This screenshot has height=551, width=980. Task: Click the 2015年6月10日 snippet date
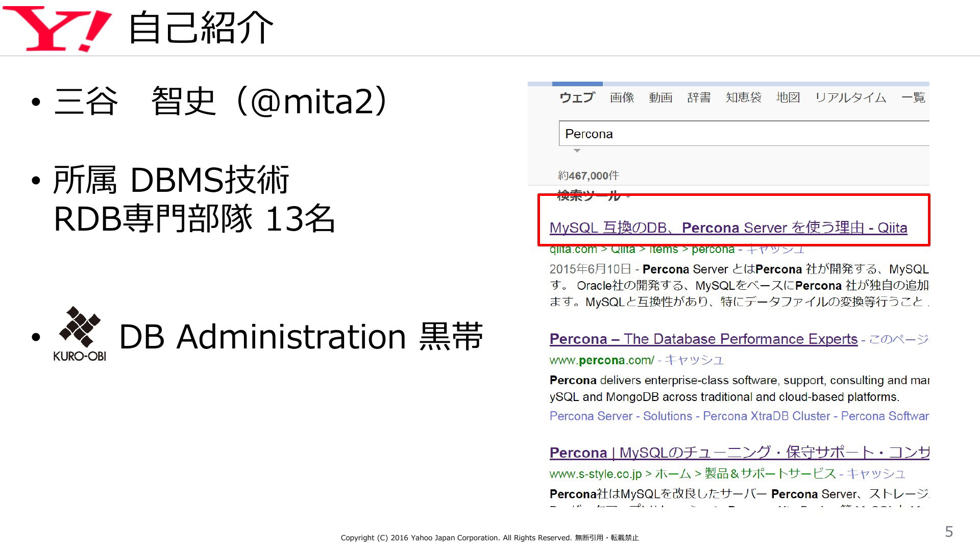(590, 269)
